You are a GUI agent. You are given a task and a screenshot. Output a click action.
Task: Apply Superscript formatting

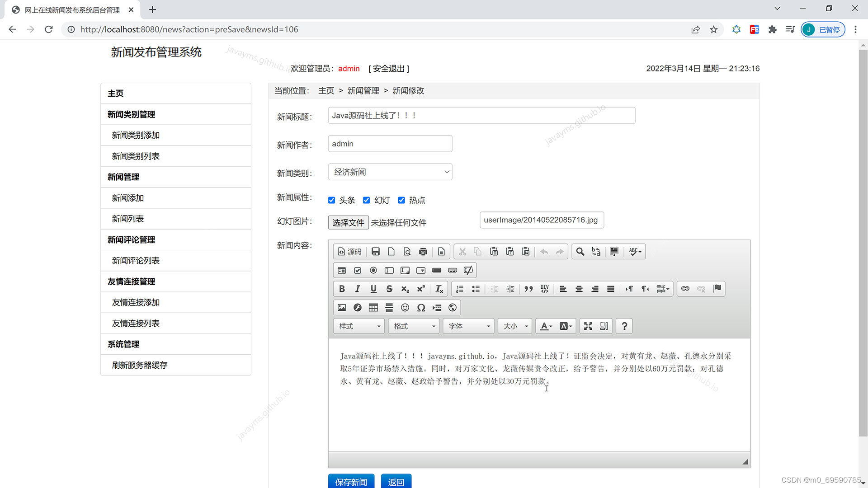pos(421,289)
